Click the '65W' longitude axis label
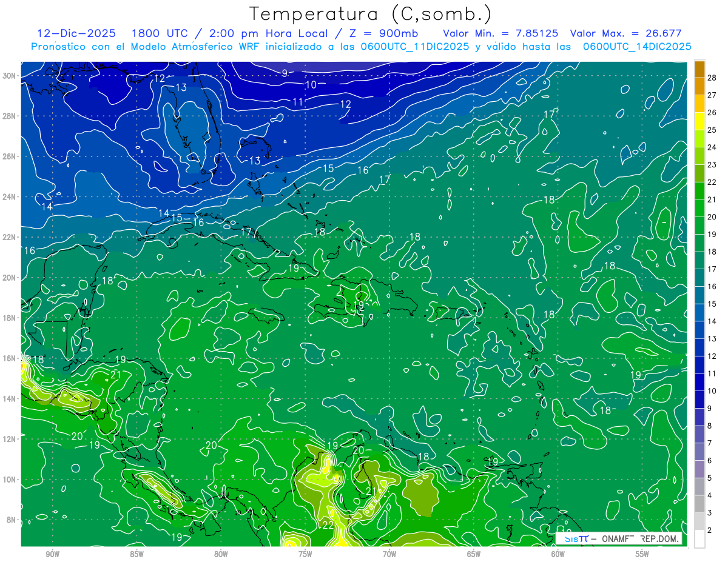The image size is (728, 562). 474,555
